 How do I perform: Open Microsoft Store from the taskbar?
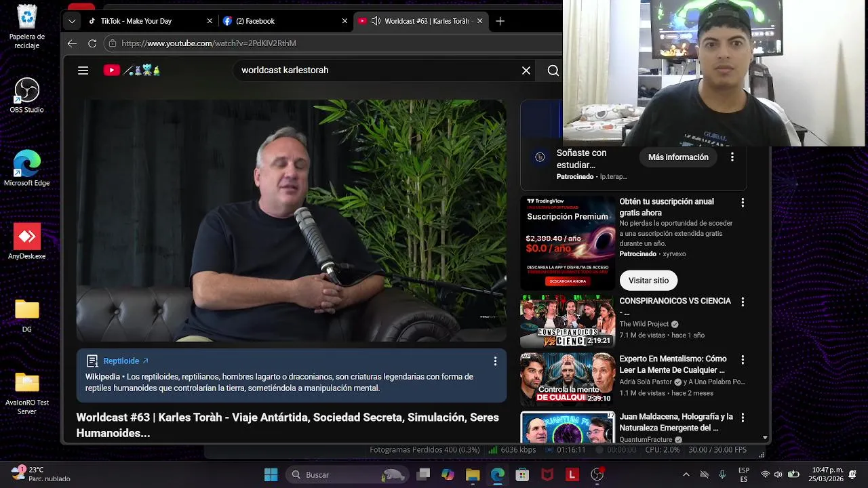tap(522, 474)
